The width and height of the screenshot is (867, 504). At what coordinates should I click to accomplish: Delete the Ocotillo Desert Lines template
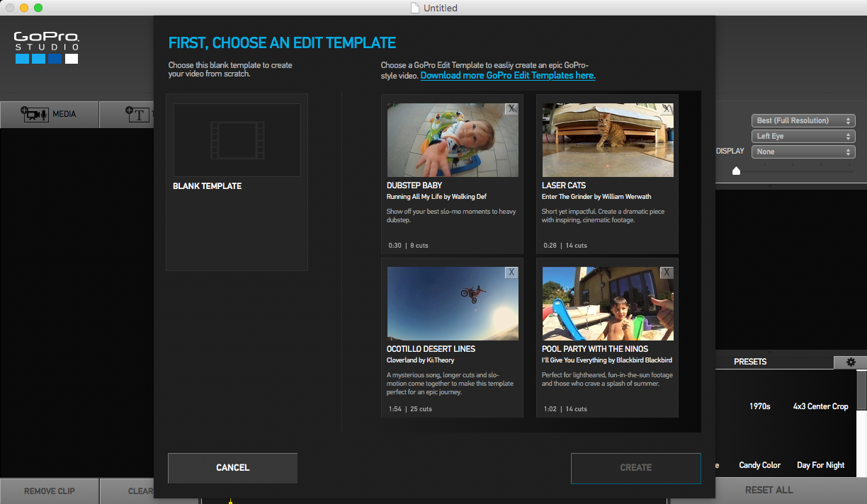511,272
